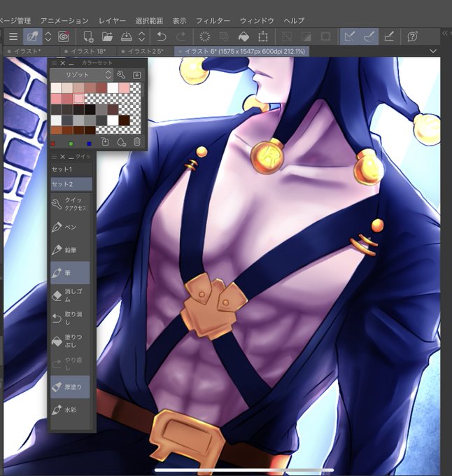The width and height of the screenshot is (452, 476).
Task: Open the アニメーション menu
Action: 64,20
